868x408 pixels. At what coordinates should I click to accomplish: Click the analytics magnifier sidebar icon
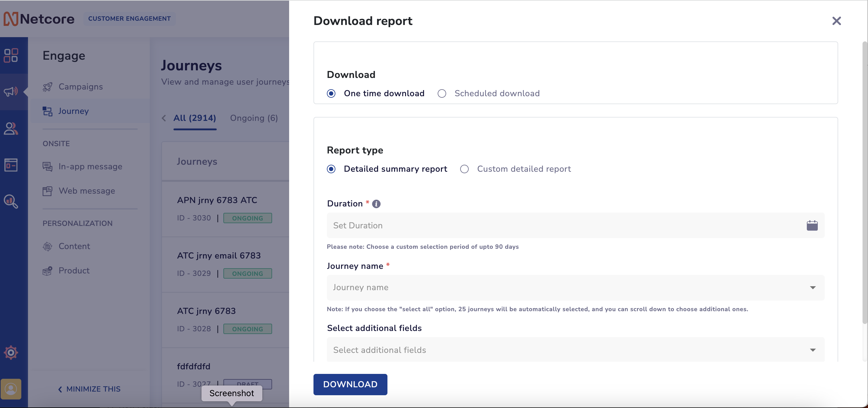coord(11,201)
